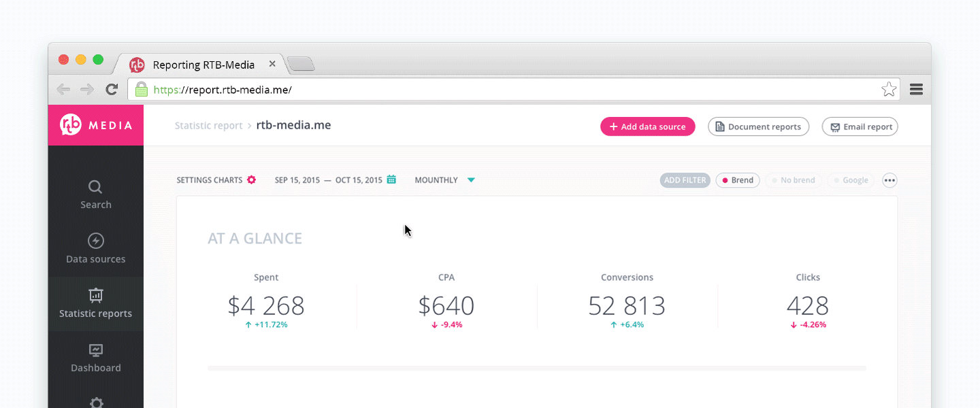Click the horizontal bar below the stats
Image resolution: width=980 pixels, height=408 pixels.
pyautogui.click(x=537, y=368)
